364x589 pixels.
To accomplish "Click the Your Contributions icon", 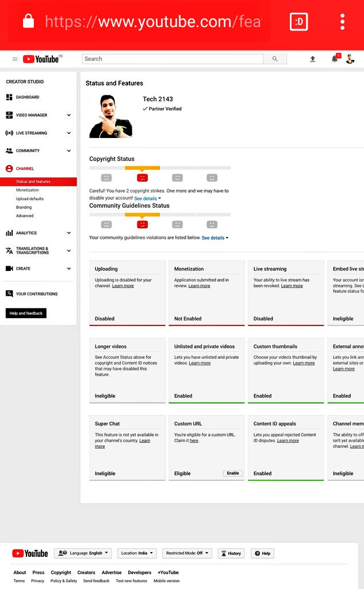I will [9, 294].
